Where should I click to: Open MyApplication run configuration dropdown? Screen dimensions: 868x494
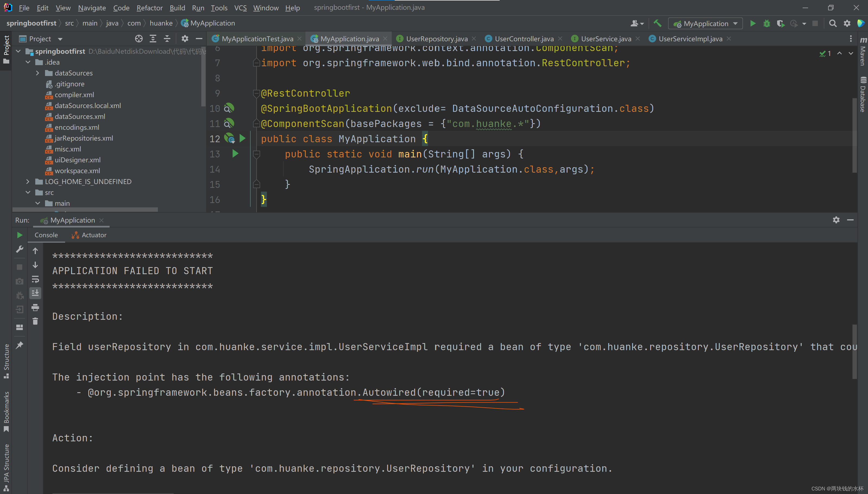(x=705, y=23)
